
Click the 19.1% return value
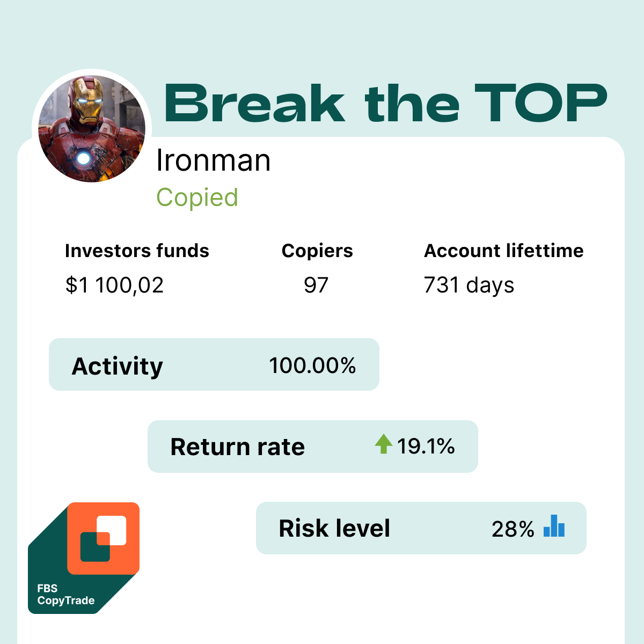click(x=426, y=446)
